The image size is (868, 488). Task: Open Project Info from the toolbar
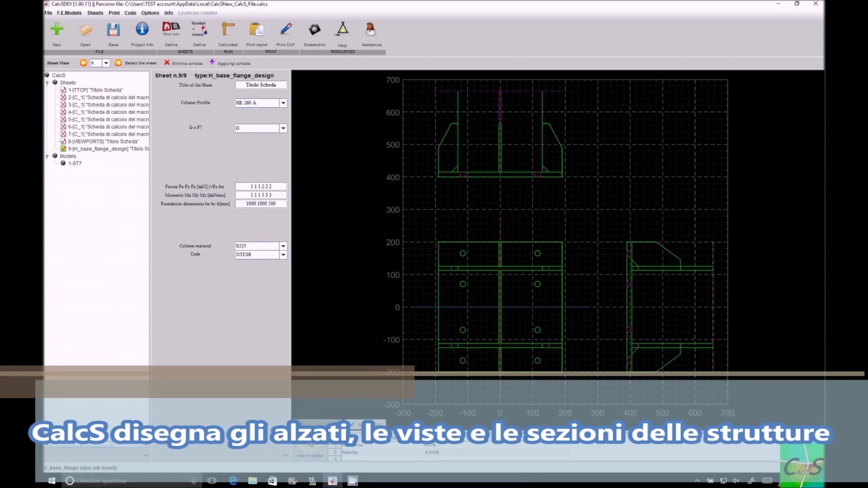[x=142, y=29]
